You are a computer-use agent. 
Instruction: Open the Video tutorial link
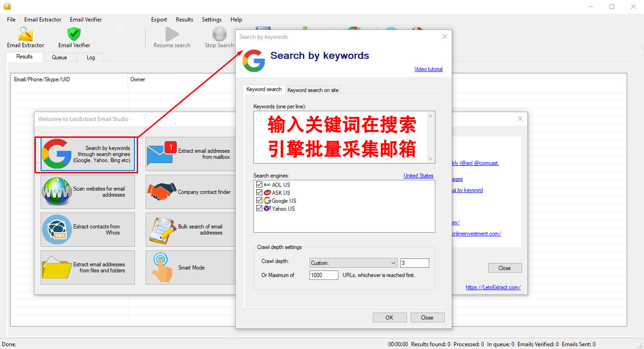[428, 69]
